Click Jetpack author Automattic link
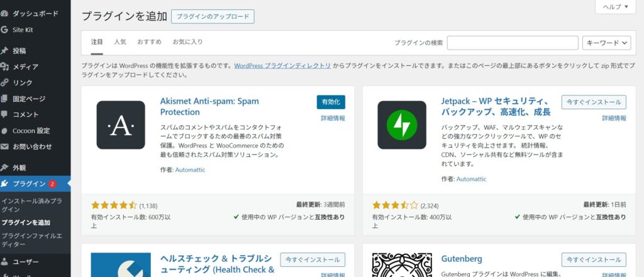 coord(472,179)
